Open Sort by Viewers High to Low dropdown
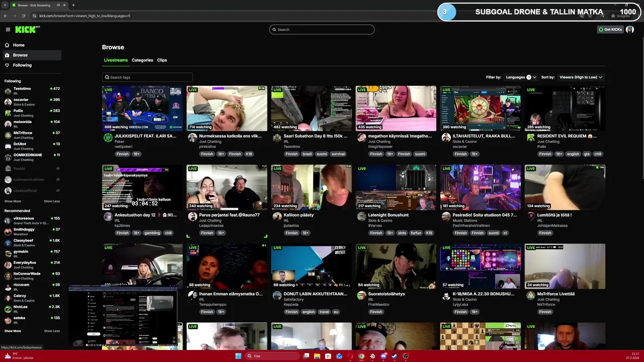 pyautogui.click(x=581, y=77)
